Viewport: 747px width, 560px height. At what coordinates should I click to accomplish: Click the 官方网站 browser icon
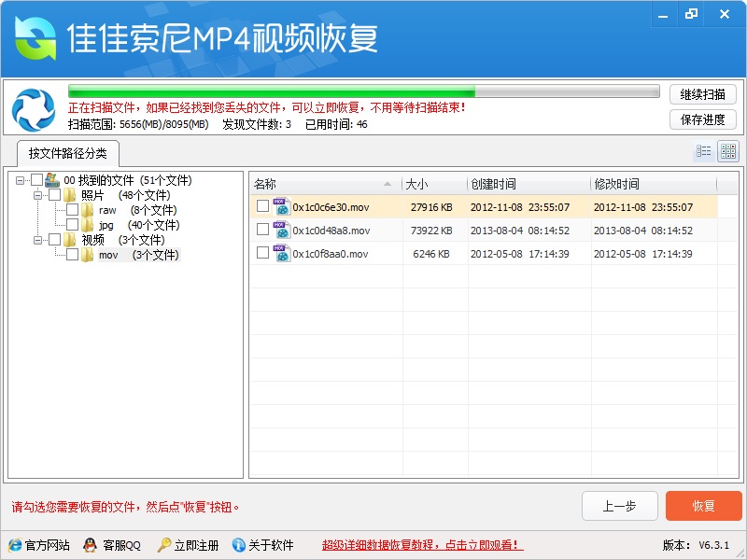coord(14,545)
